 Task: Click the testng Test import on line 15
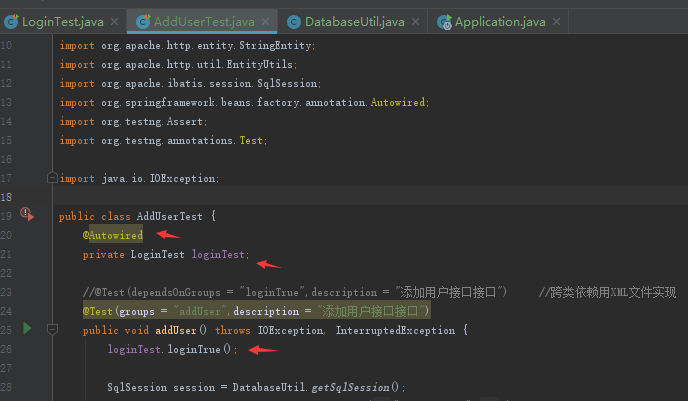click(x=251, y=140)
